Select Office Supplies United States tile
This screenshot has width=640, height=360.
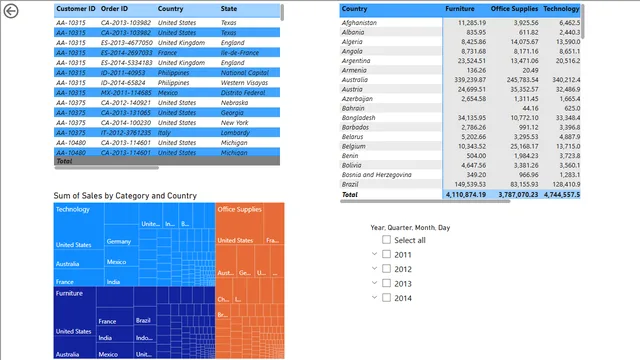[240, 224]
